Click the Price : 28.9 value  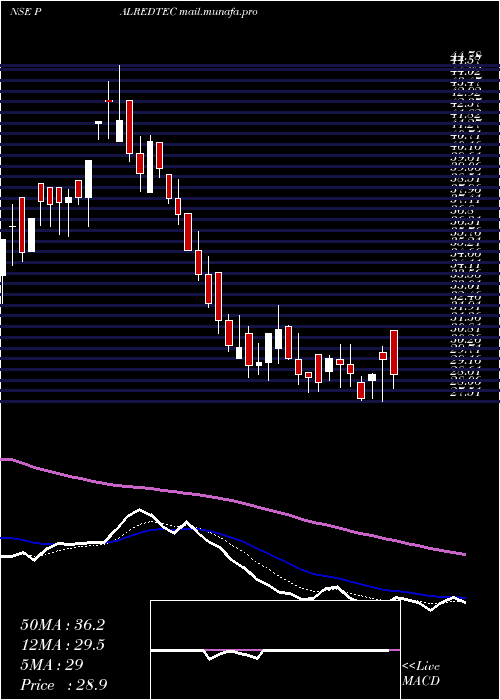pyautogui.click(x=63, y=685)
